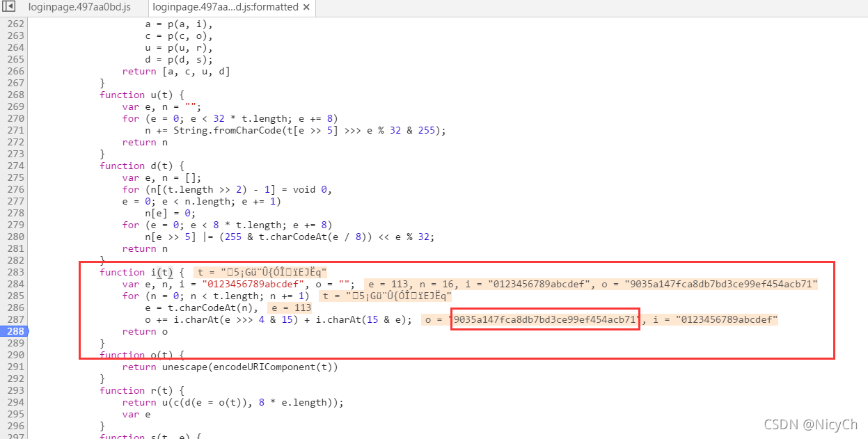
Task: Click the 'for (n = 0; n < t.length' loop
Action: (x=217, y=296)
